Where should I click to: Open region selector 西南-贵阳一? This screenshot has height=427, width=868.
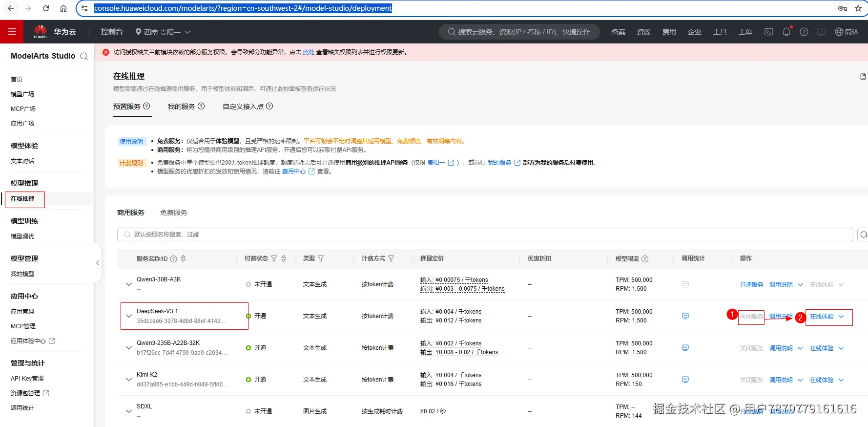(x=163, y=32)
